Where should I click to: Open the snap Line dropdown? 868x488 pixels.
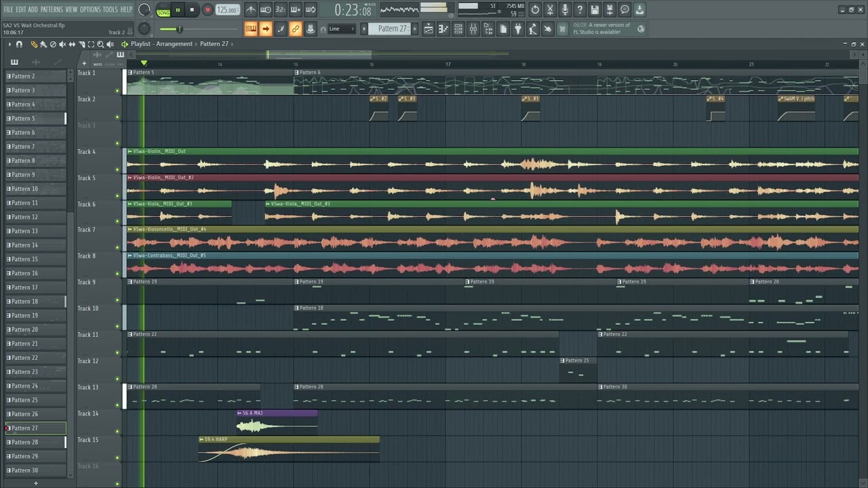(341, 28)
